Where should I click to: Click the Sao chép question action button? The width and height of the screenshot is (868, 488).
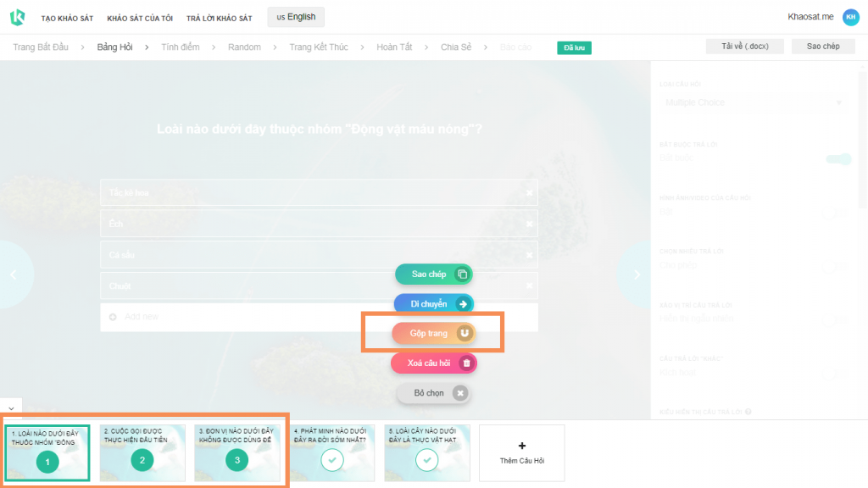pyautogui.click(x=433, y=274)
